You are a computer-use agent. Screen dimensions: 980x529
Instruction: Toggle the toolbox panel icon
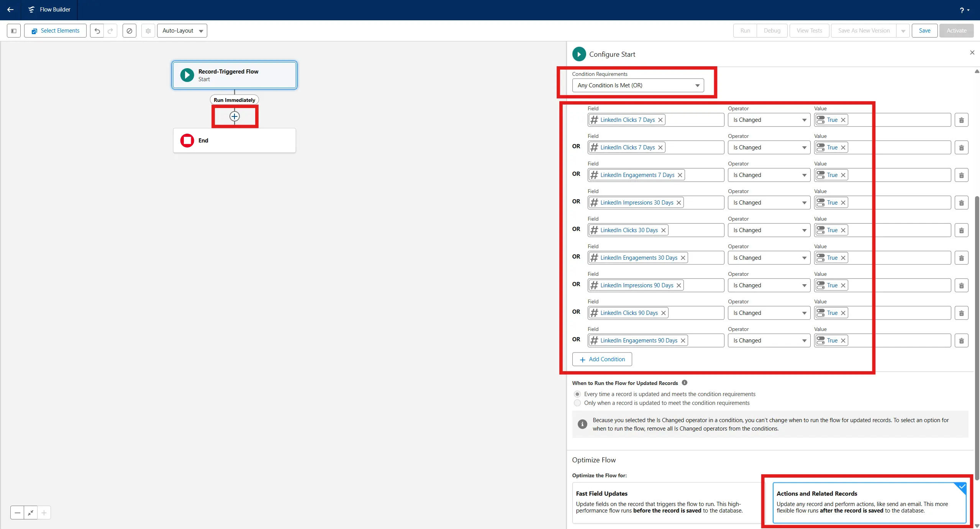[x=14, y=31]
